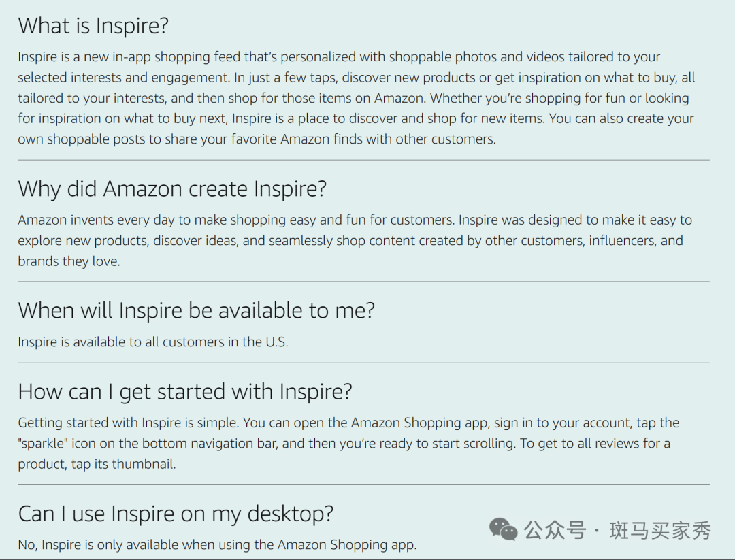Click the text 'Inspire is available to all customers in the U.S.'
The image size is (735, 560).
coord(153,342)
